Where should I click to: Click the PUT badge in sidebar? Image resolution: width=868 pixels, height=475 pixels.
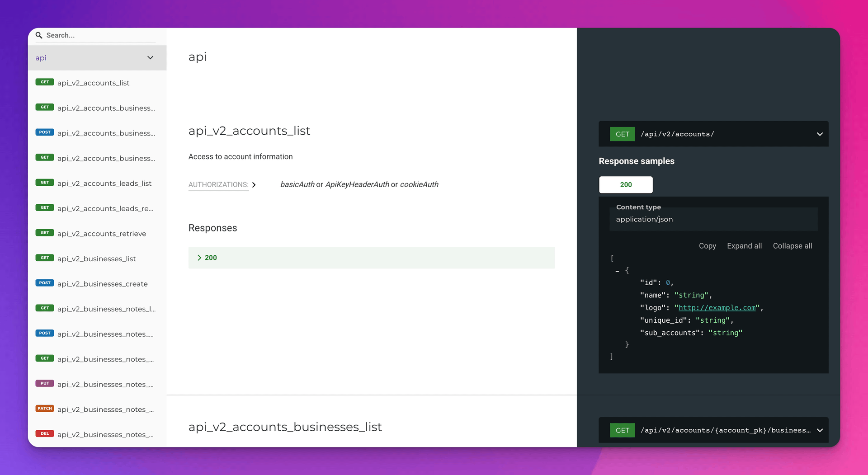[x=44, y=384]
